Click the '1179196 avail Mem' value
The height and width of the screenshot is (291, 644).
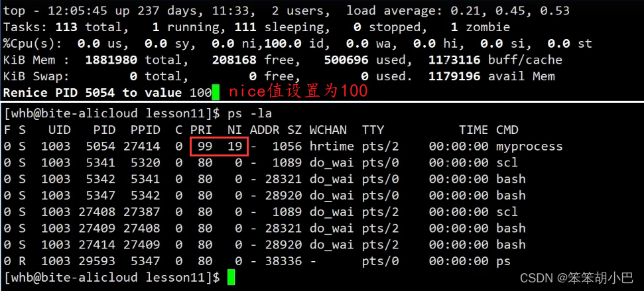coord(491,76)
